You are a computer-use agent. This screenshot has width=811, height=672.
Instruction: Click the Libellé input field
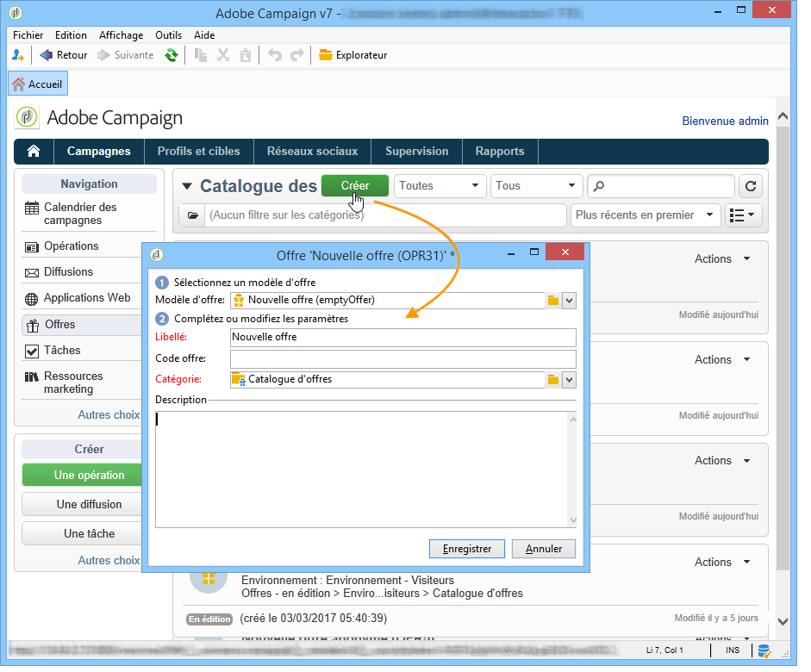[402, 338]
